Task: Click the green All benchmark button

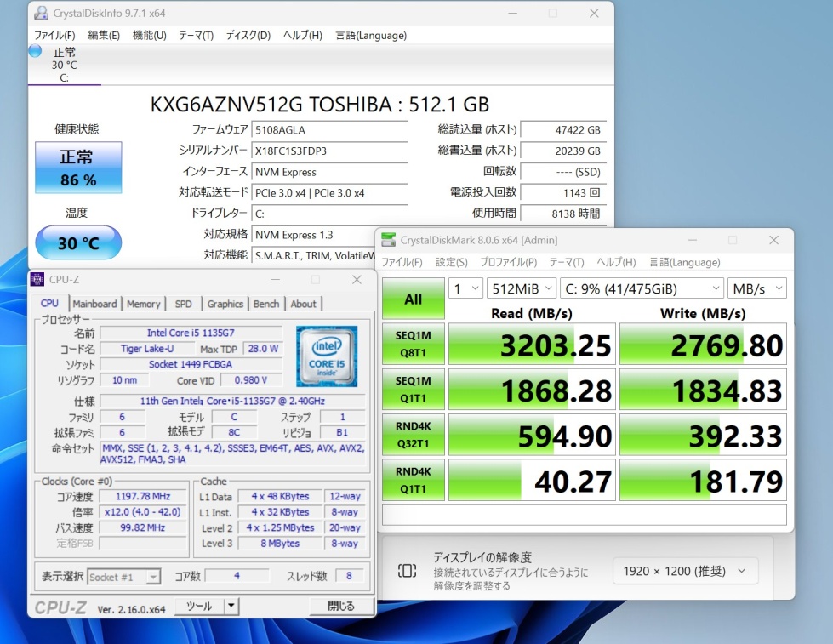Action: click(414, 299)
